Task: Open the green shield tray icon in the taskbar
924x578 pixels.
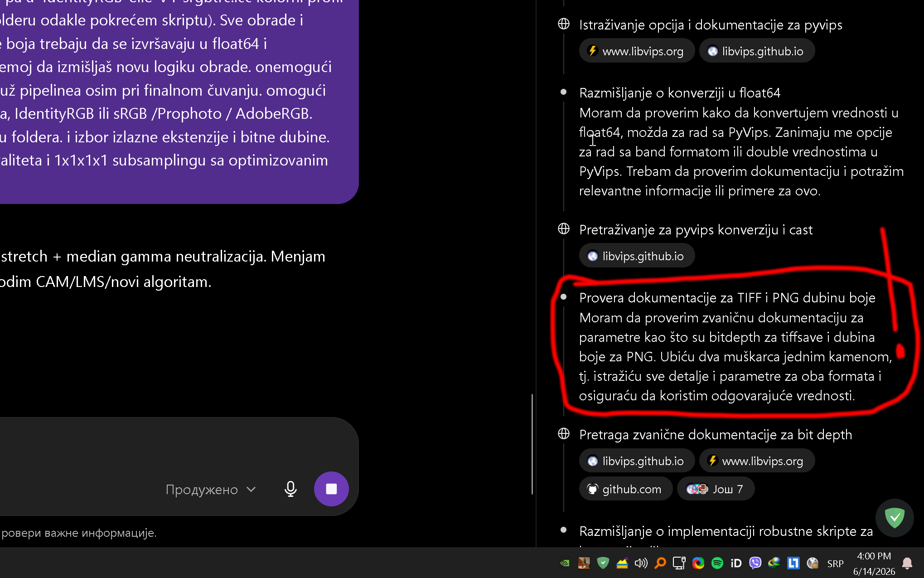Action: pos(603,563)
